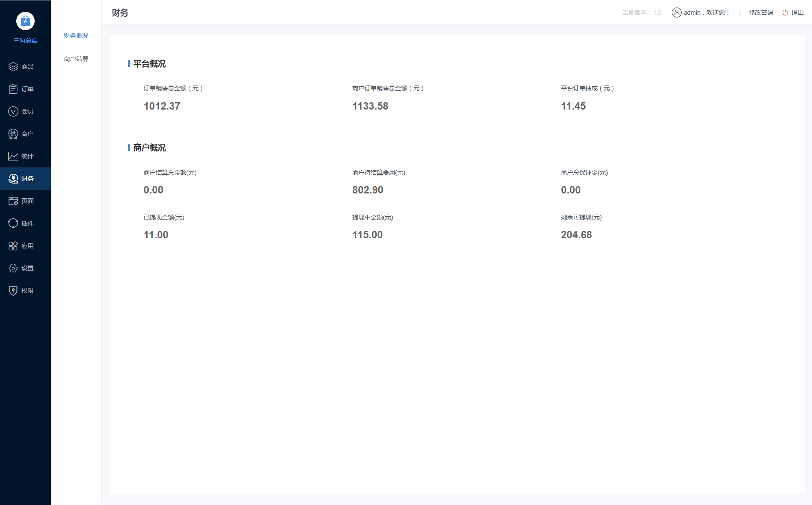Viewport: 812px width, 505px height.
Task: Open 商户 management from the sidebar icon
Action: click(13, 134)
